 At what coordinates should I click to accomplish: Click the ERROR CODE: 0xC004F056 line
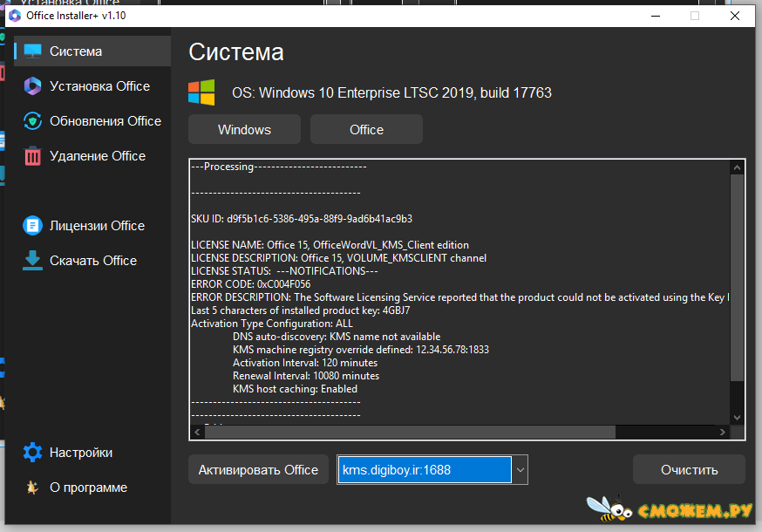point(251,284)
